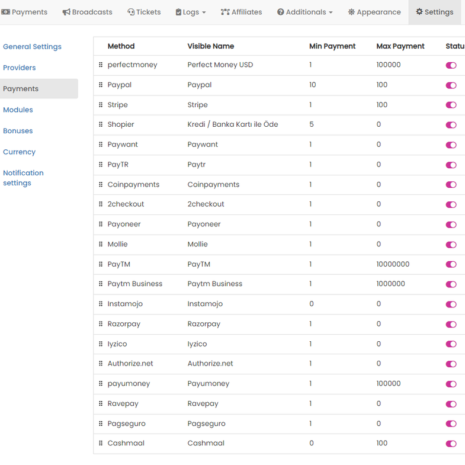Screen dimensions: 465x465
Task: Switch off the PayTM status toggle
Action: [x=451, y=265]
